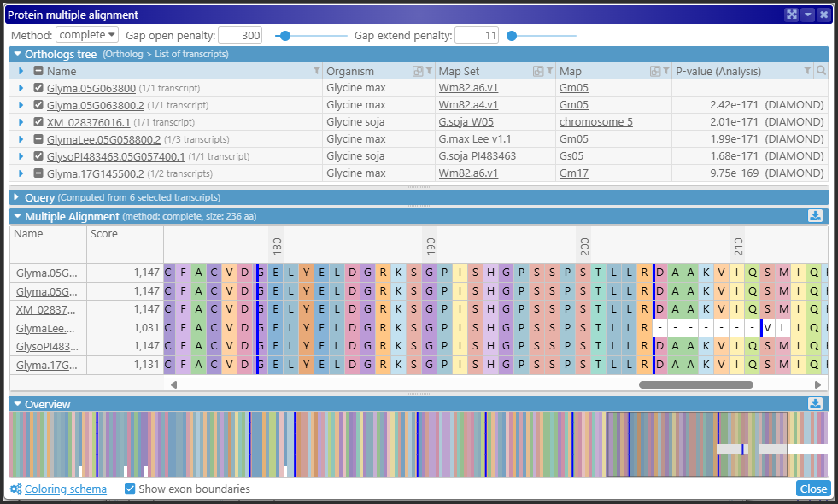Screen dimensions: 838x504
Task: Click the Gap extend penalty slider handle
Action: click(512, 36)
